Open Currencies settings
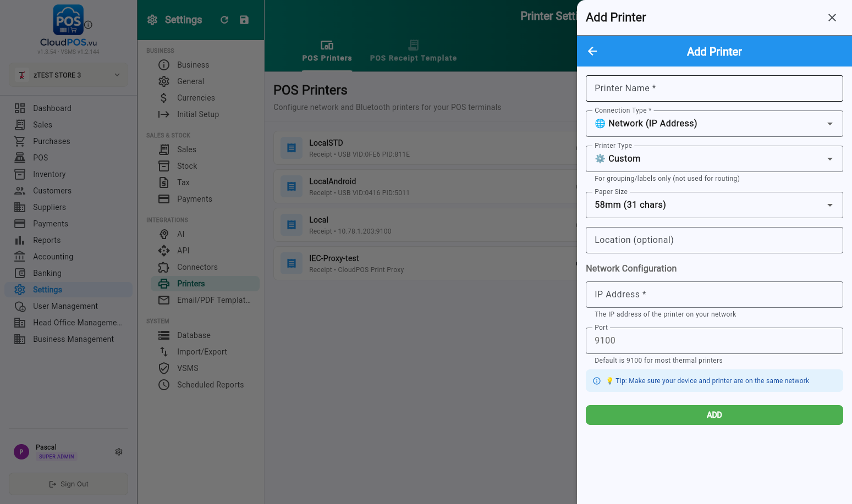The image size is (852, 504). (205, 98)
